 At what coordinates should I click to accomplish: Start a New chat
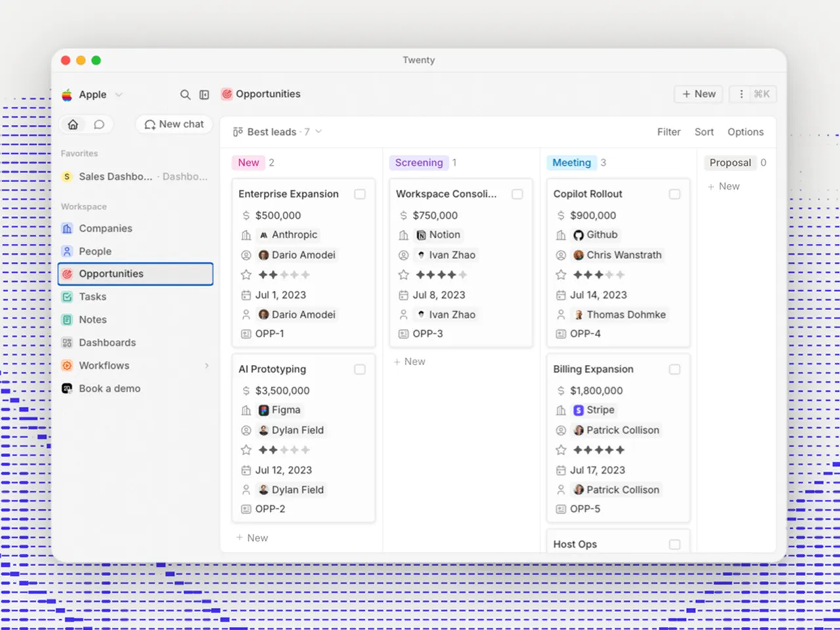[x=174, y=124]
